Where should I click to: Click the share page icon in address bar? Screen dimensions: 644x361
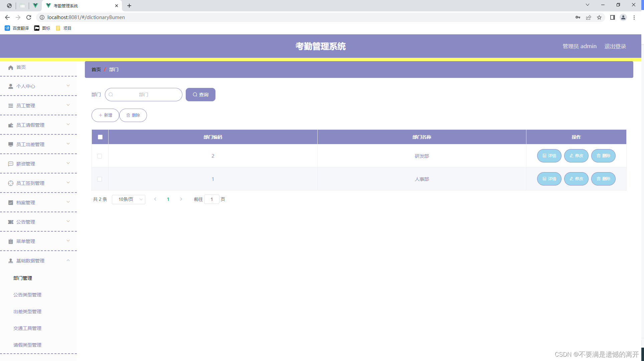pos(589,17)
